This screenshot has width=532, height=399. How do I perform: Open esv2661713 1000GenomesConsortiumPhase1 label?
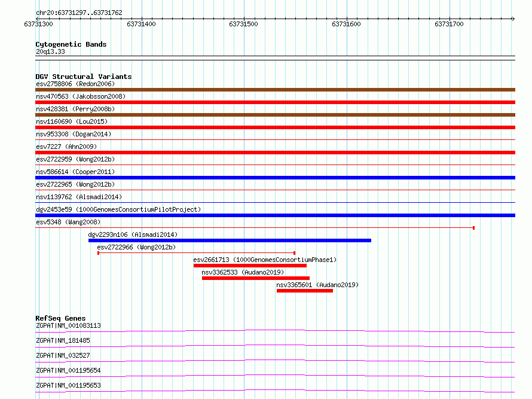tap(265, 260)
